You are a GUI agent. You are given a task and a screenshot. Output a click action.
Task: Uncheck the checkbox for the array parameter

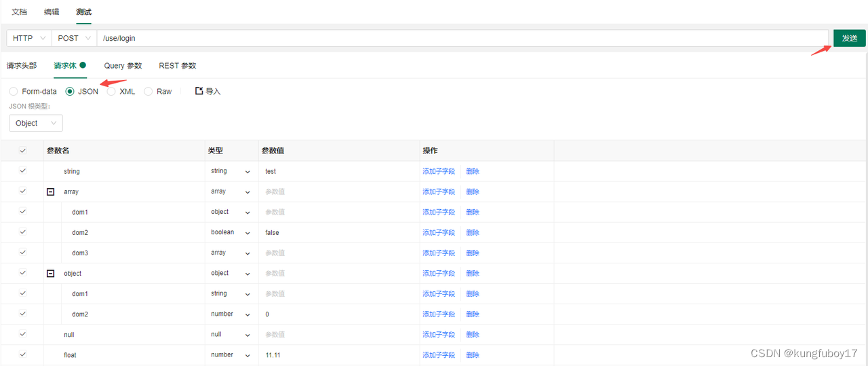pyautogui.click(x=23, y=191)
